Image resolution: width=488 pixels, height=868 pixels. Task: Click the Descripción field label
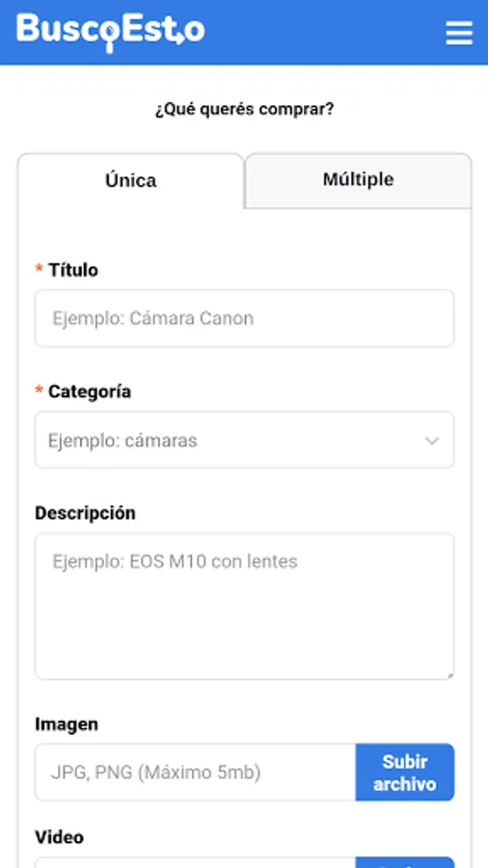pyautogui.click(x=85, y=513)
